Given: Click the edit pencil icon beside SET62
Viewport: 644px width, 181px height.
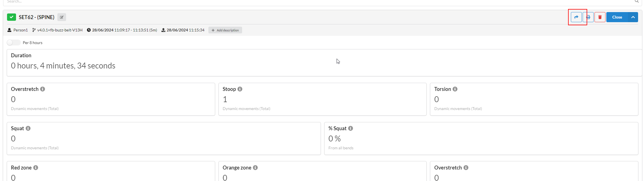Looking at the screenshot, I should [x=62, y=17].
